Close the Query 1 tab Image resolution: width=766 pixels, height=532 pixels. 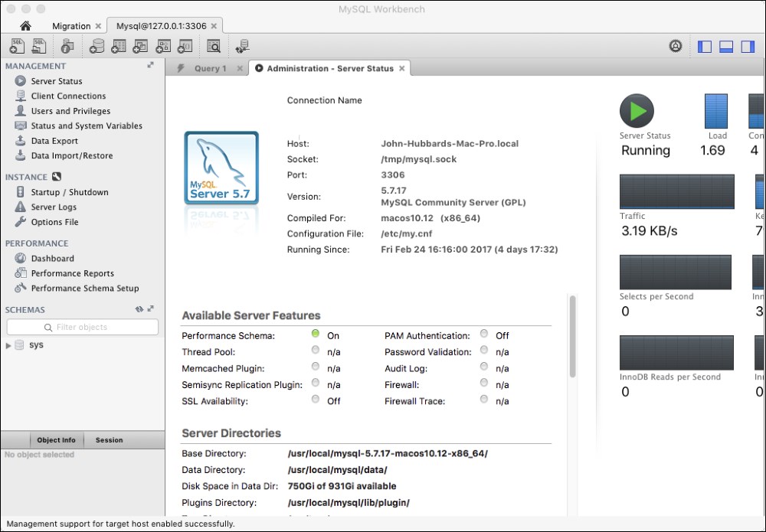240,68
